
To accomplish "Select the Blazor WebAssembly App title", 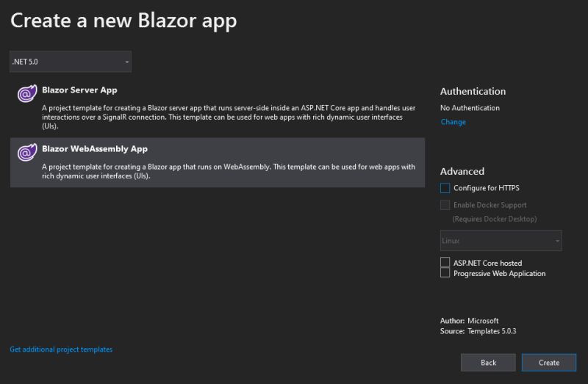I will click(95, 149).
